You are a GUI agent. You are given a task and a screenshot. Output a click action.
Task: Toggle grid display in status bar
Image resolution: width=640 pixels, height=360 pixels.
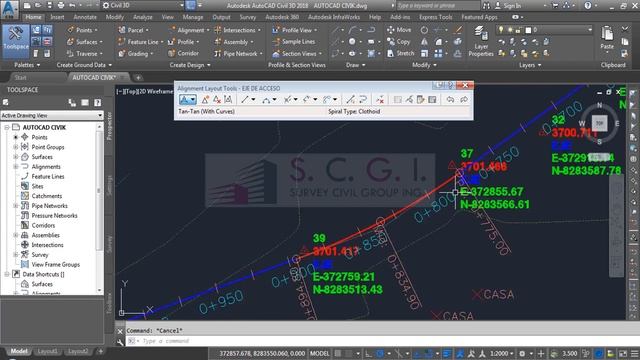pos(338,353)
